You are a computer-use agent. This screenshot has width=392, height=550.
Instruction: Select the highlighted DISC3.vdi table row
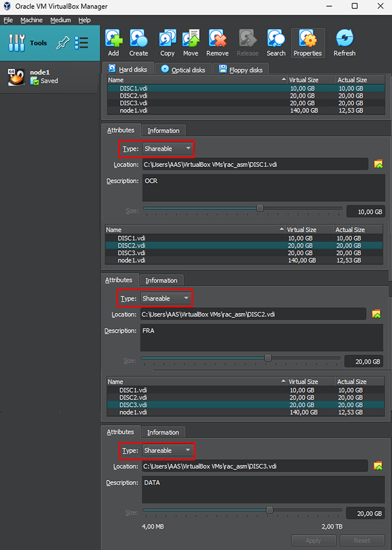[x=246, y=405]
